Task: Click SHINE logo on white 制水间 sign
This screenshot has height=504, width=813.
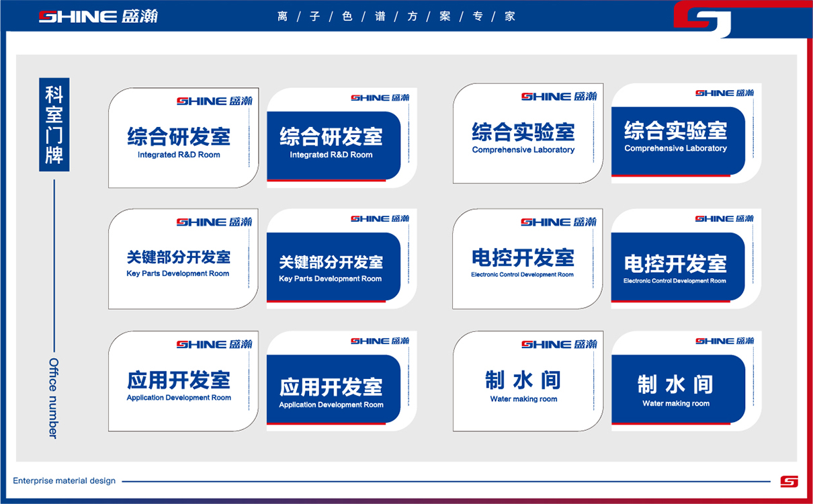Action: (559, 344)
